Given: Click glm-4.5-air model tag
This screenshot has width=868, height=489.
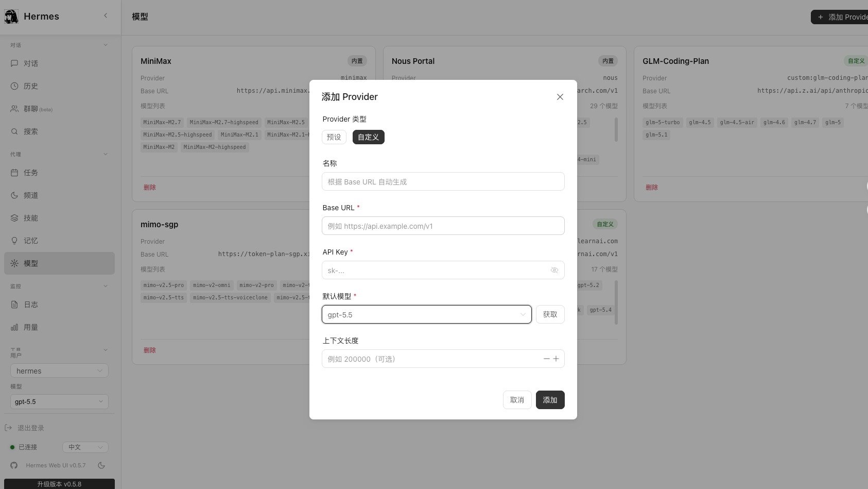Looking at the screenshot, I should point(737,122).
